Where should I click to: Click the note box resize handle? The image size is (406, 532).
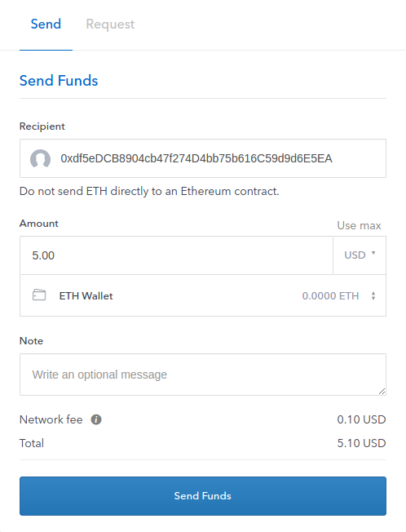382,391
